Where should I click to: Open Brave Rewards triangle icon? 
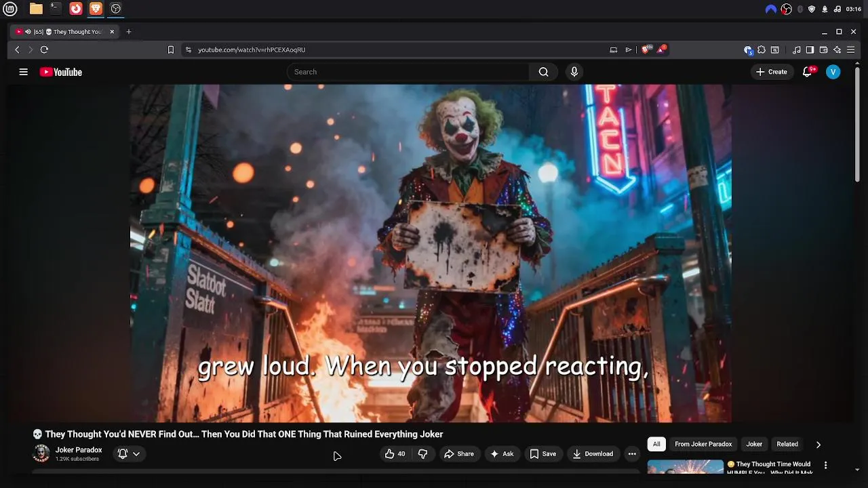point(662,49)
